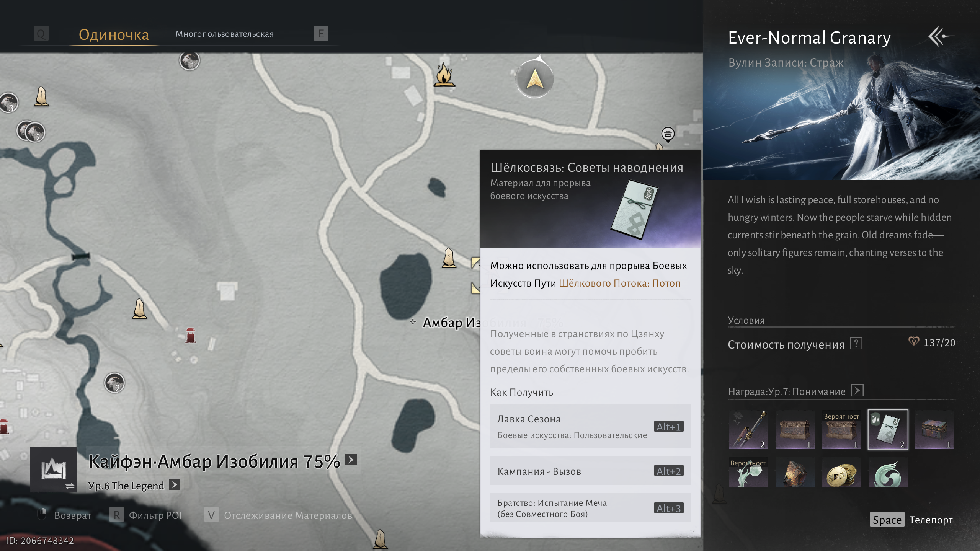Click the Стоимость получения help question mark
The height and width of the screenshot is (551, 980).
(x=856, y=343)
